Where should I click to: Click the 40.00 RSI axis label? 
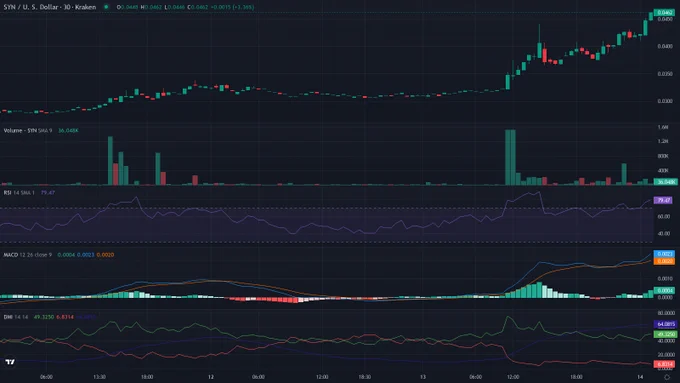pyautogui.click(x=664, y=234)
